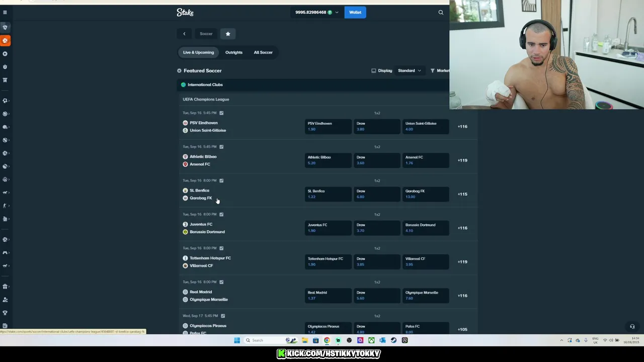The height and width of the screenshot is (362, 644).
Task: Click the International Clubs header row
Action: pyautogui.click(x=313, y=85)
